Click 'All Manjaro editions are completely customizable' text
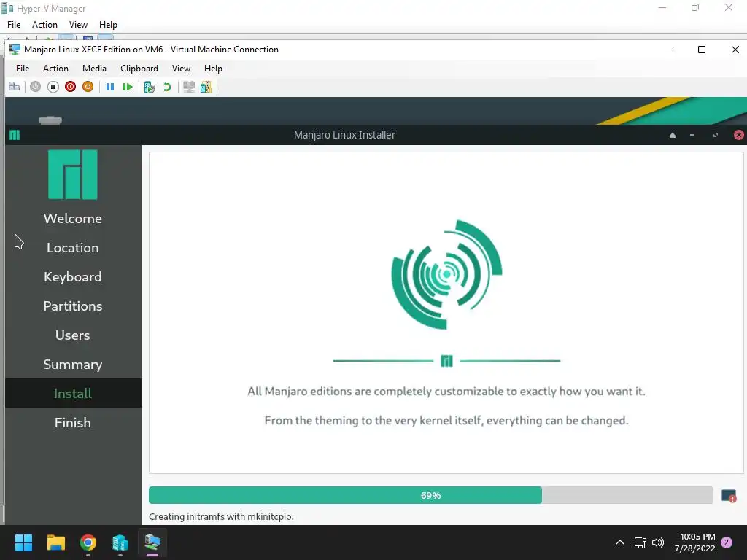747x560 pixels. (x=446, y=392)
